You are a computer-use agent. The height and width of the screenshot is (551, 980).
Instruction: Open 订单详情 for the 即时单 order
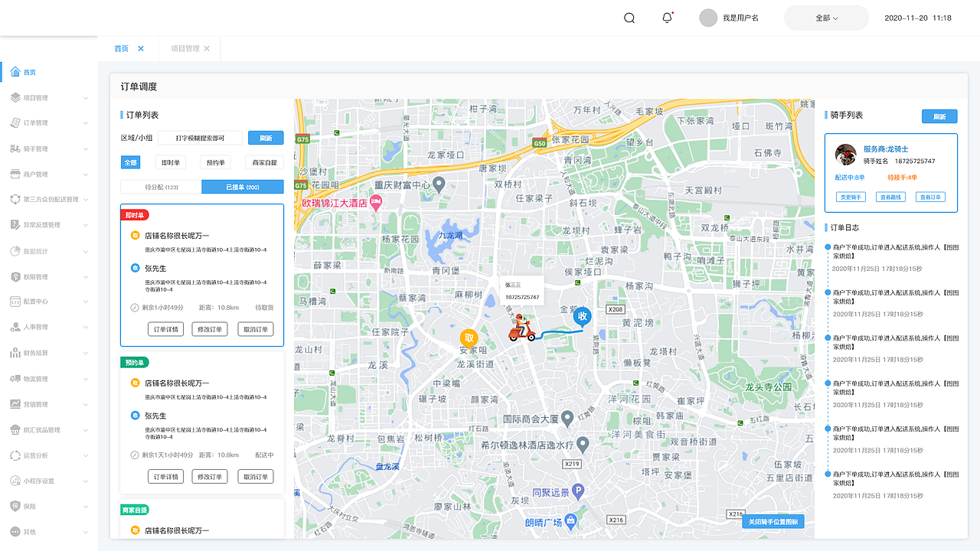pyautogui.click(x=165, y=329)
